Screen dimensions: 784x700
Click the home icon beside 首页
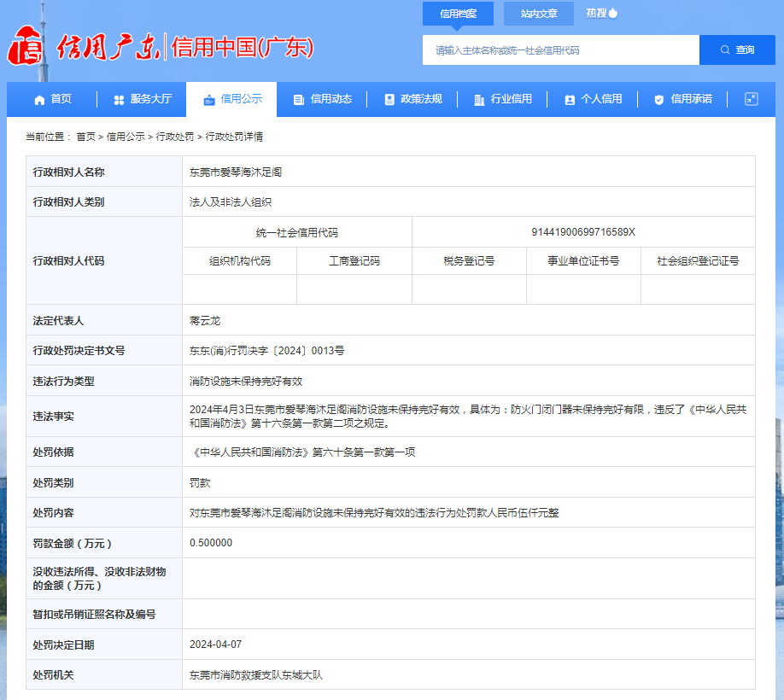39,100
